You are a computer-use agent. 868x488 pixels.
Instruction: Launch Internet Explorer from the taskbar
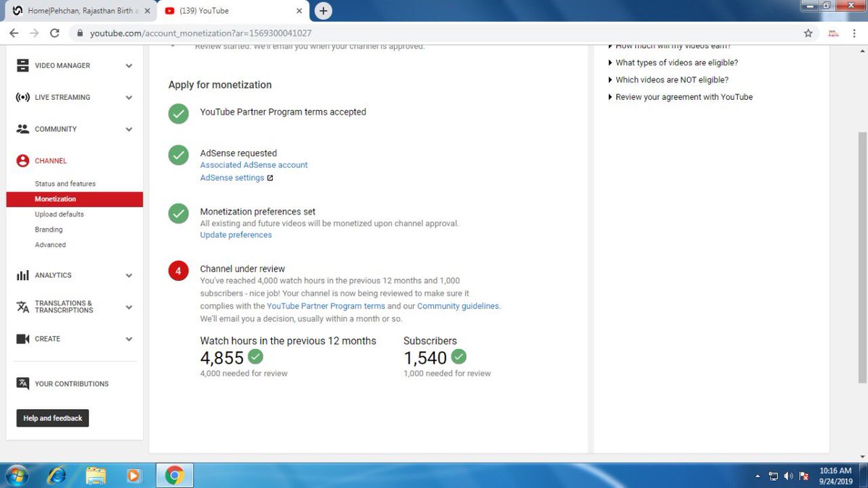click(x=56, y=476)
